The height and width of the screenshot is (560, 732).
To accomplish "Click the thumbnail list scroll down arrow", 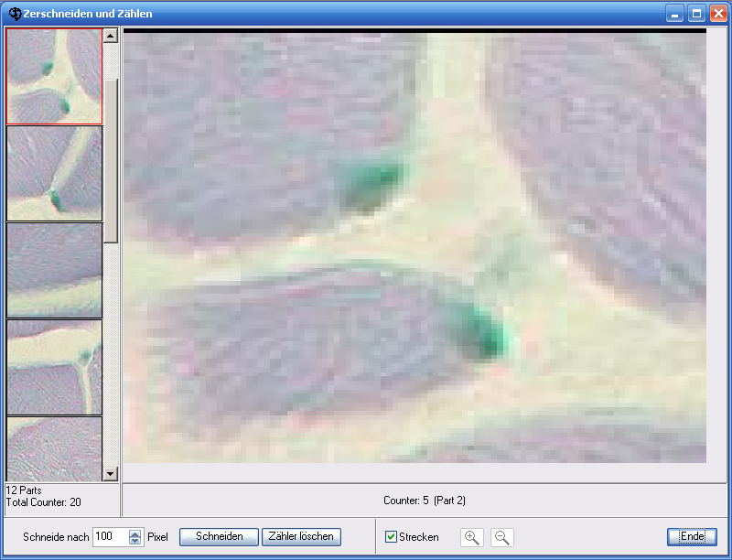I will 111,474.
